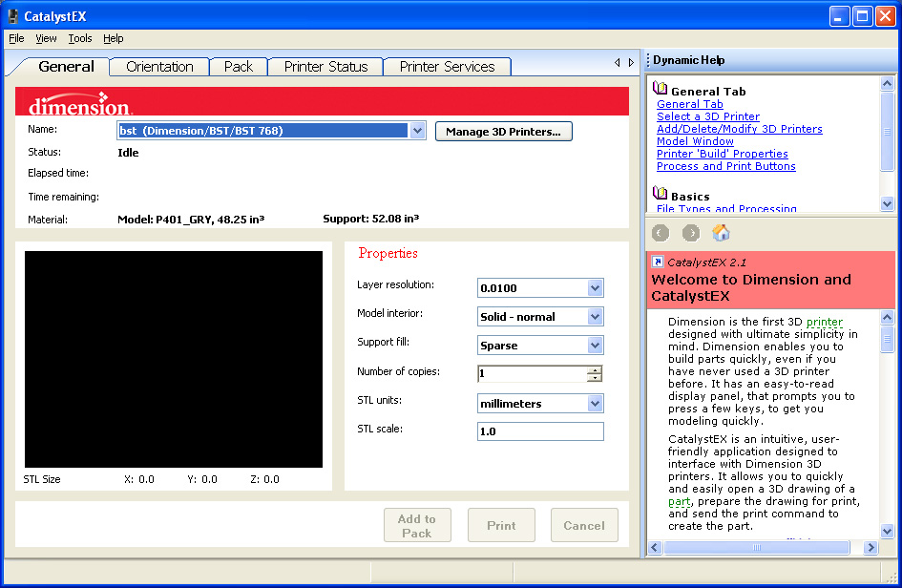The image size is (902, 588).
Task: Click the Dynamic Help forward arrow icon
Action: [x=691, y=233]
